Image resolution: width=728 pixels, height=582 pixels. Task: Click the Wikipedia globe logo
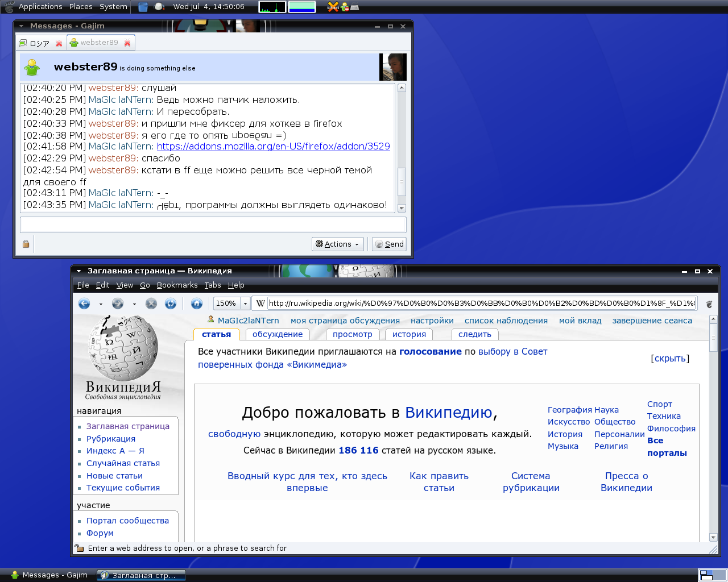[123, 347]
